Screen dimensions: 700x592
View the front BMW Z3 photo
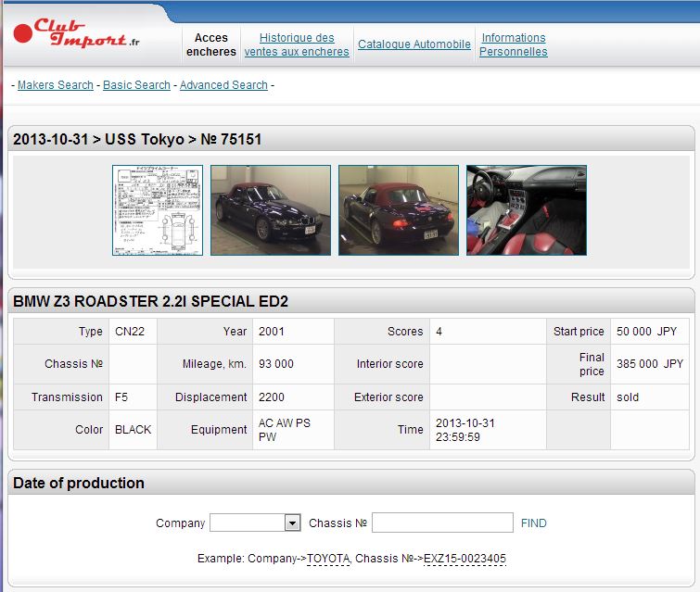pos(270,210)
